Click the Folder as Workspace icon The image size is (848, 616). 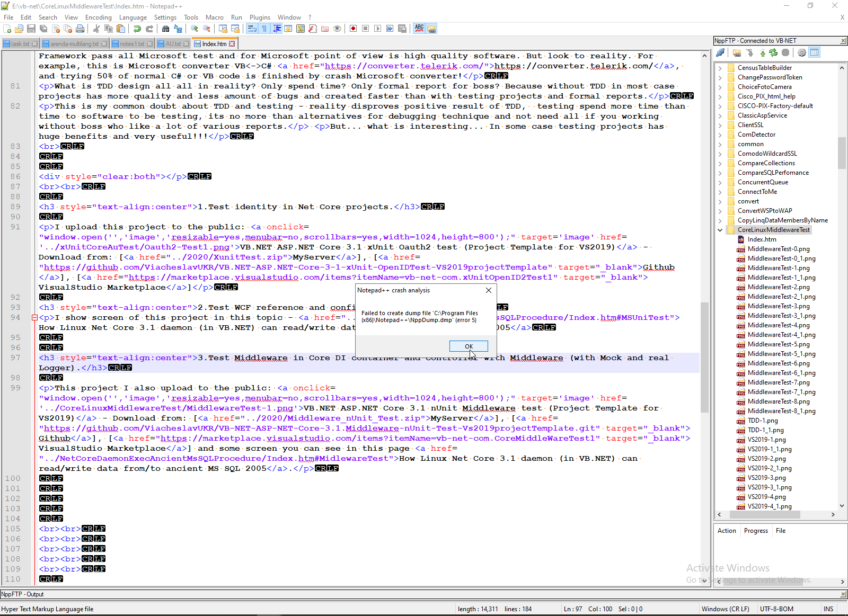point(325,29)
